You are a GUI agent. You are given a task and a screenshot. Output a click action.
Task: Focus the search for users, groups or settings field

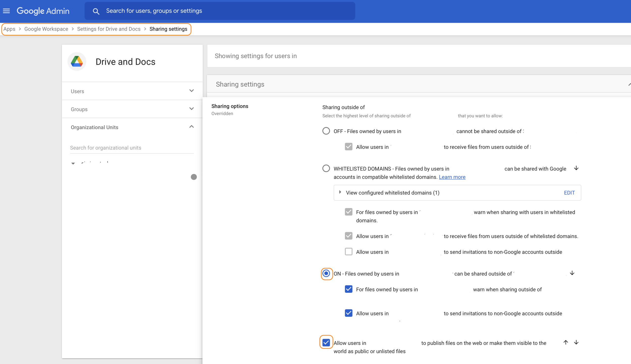pos(220,11)
